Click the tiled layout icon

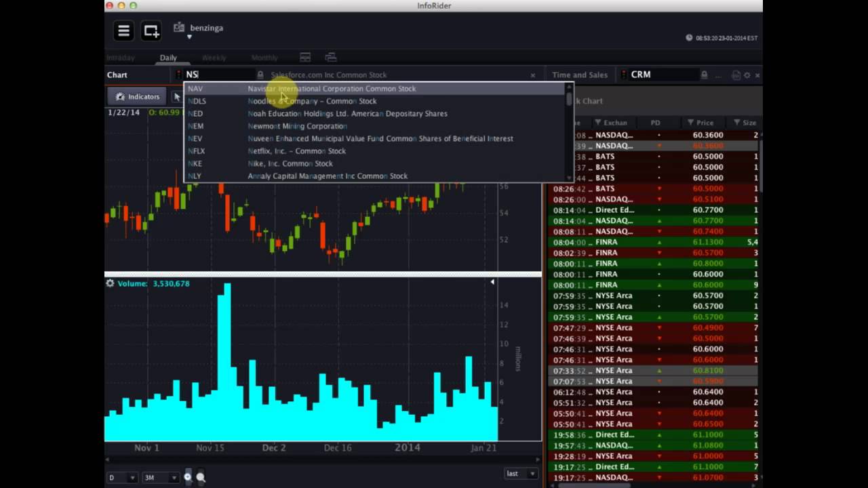[305, 58]
